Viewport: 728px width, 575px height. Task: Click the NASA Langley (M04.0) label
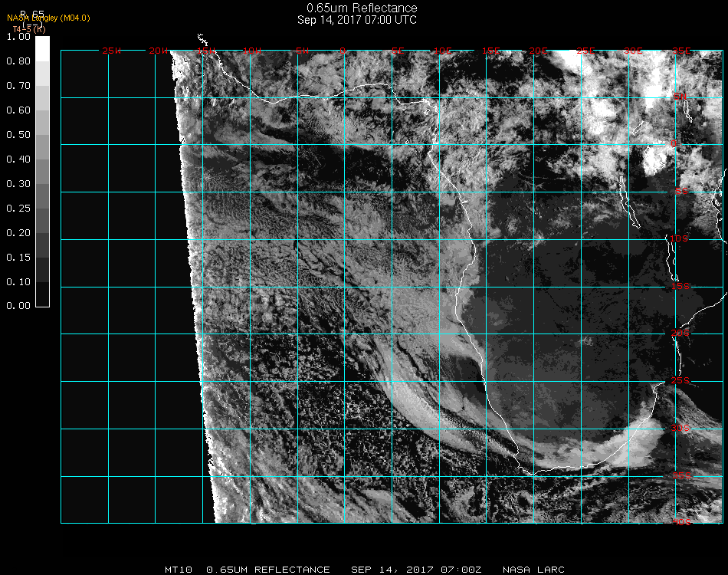click(x=48, y=18)
